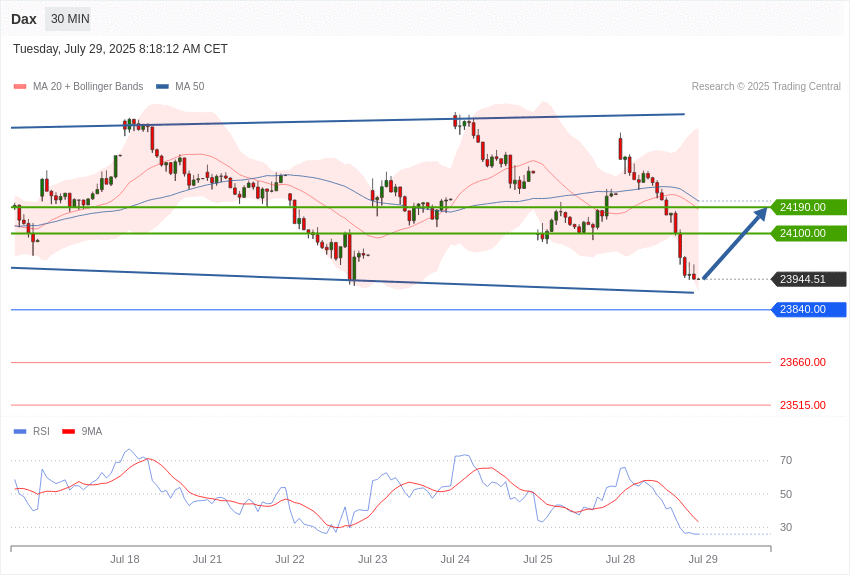The width and height of the screenshot is (850, 576).
Task: Click the RSI 50 level label
Action: point(786,494)
